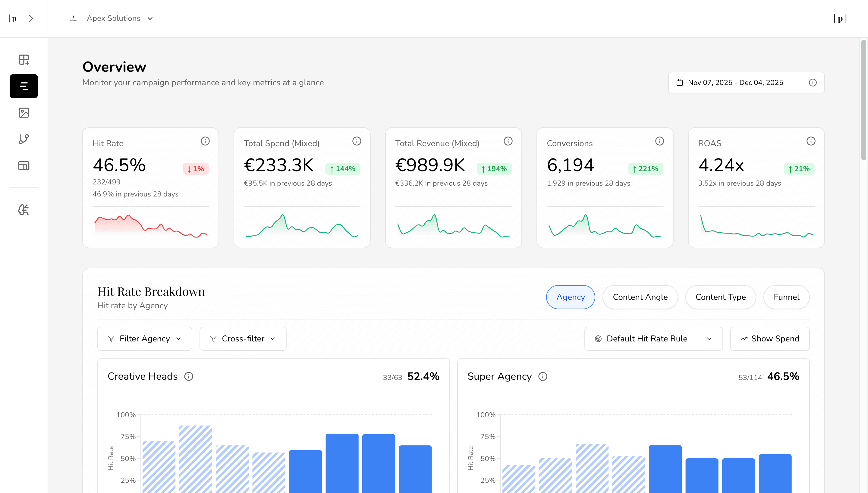This screenshot has width=868, height=493.
Task: Open the Overview panel icon in the sidebar
Action: coord(24,86)
